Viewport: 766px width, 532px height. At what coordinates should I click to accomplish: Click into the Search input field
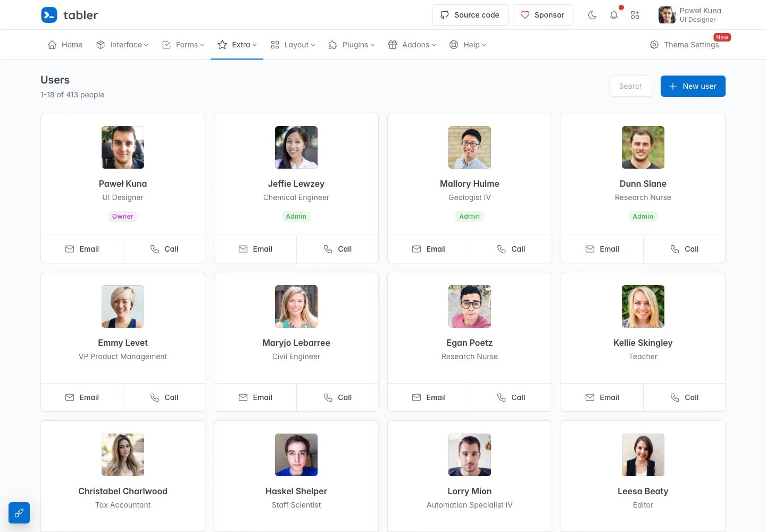pos(631,86)
